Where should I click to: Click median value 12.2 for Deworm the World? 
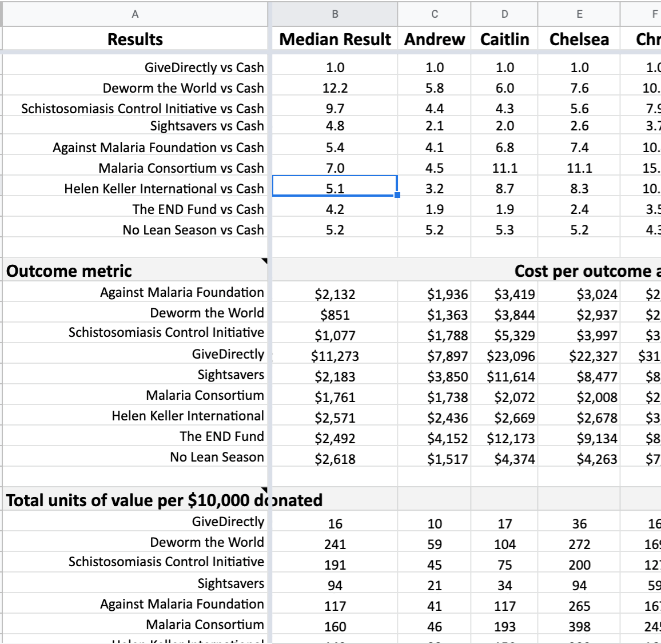click(x=335, y=88)
